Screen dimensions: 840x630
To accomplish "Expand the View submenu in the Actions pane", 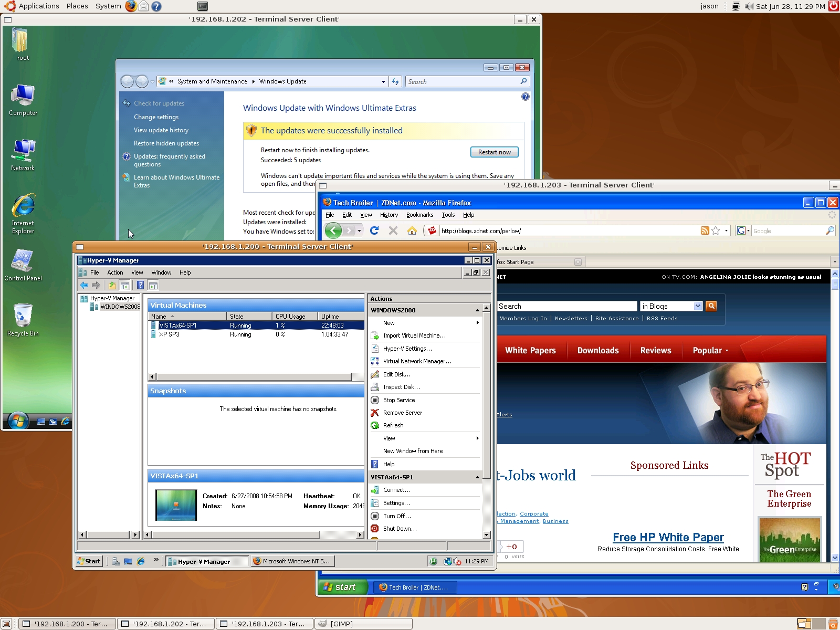I will (477, 438).
